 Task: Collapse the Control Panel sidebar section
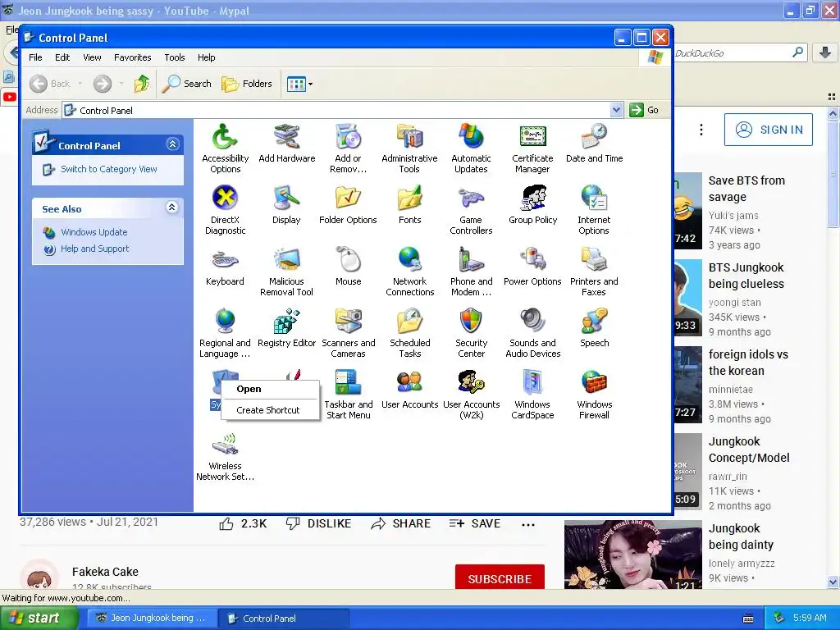point(172,144)
